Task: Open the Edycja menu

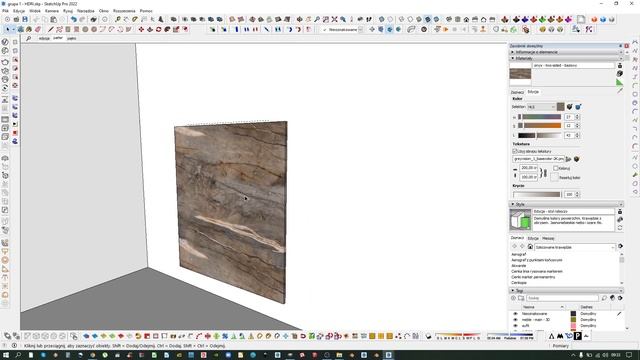Action: click(19, 11)
